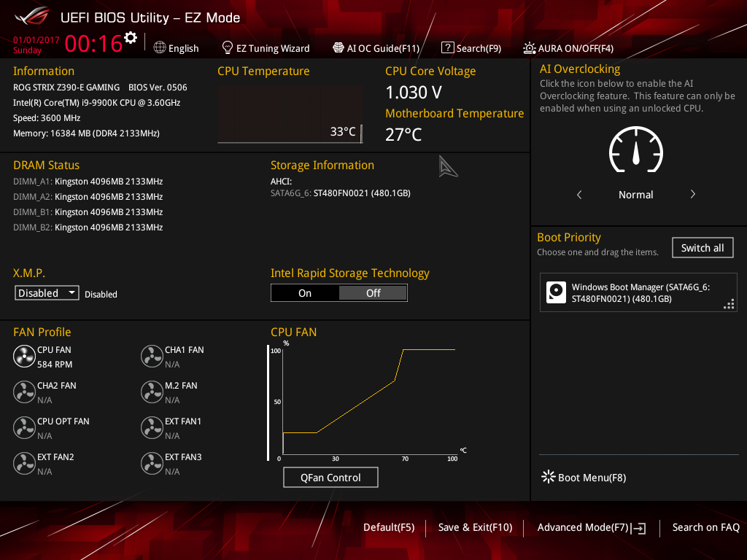Click the 584 RPM fan speed
The width and height of the screenshot is (747, 560).
[x=55, y=365]
